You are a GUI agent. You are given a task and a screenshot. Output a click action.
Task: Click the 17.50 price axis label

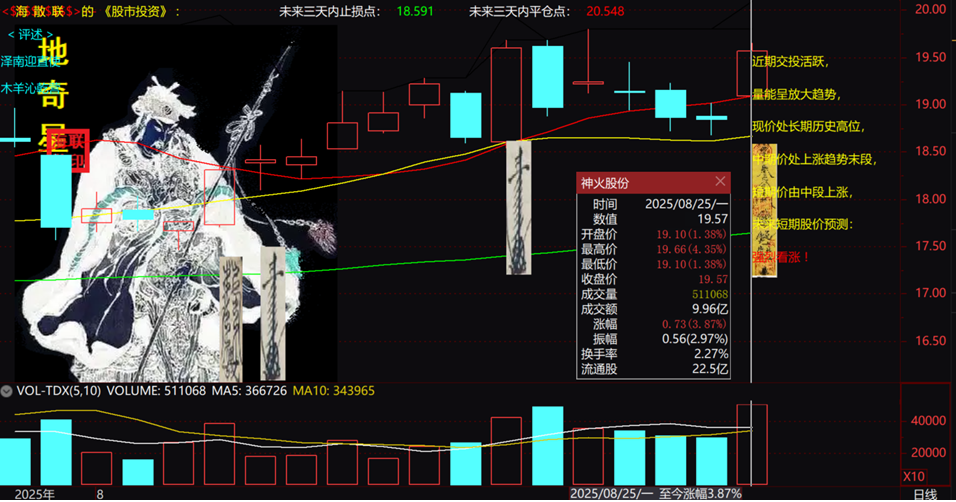[x=930, y=245]
